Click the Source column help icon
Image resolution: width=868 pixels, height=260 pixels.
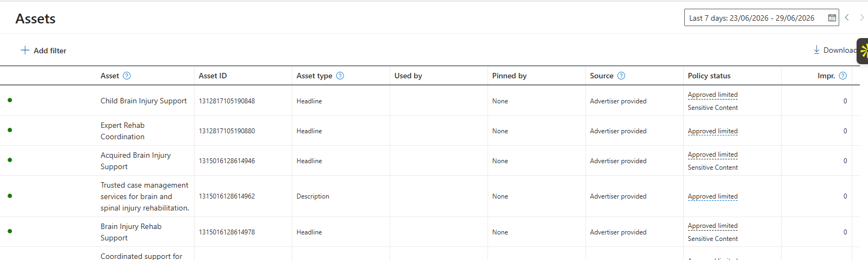coord(621,76)
